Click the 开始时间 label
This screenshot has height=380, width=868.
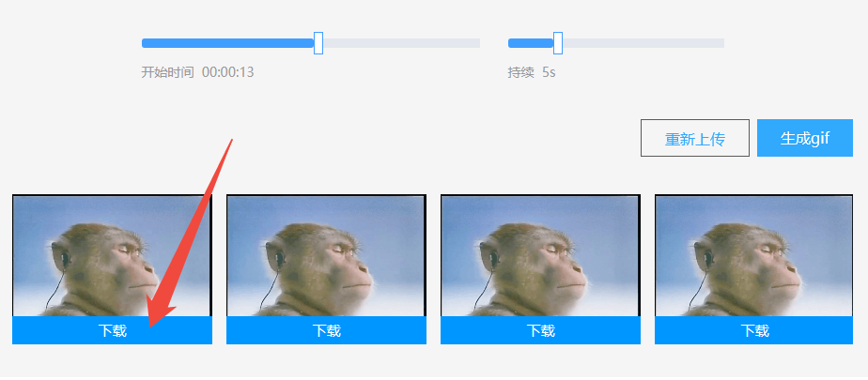point(168,72)
